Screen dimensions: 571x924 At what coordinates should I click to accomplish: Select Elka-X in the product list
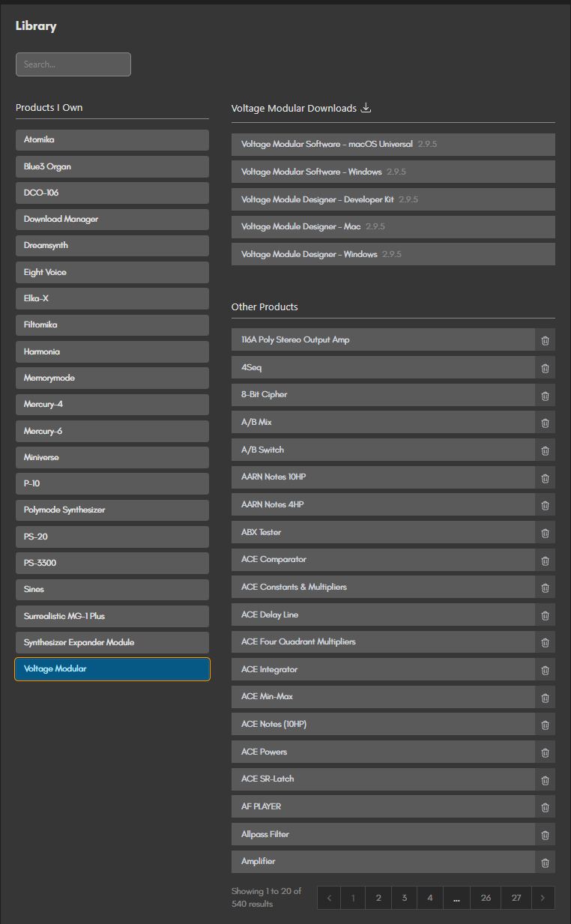coord(112,298)
